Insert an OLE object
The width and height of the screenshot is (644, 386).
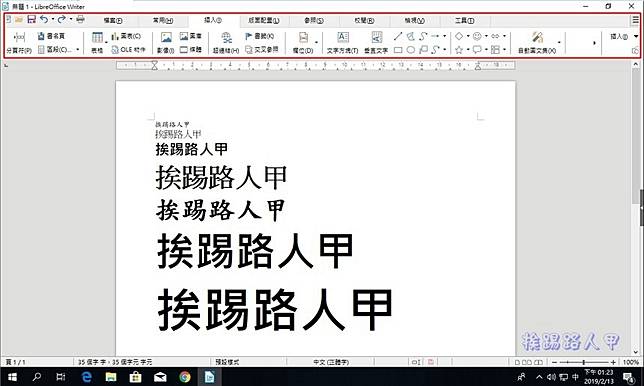(129, 50)
